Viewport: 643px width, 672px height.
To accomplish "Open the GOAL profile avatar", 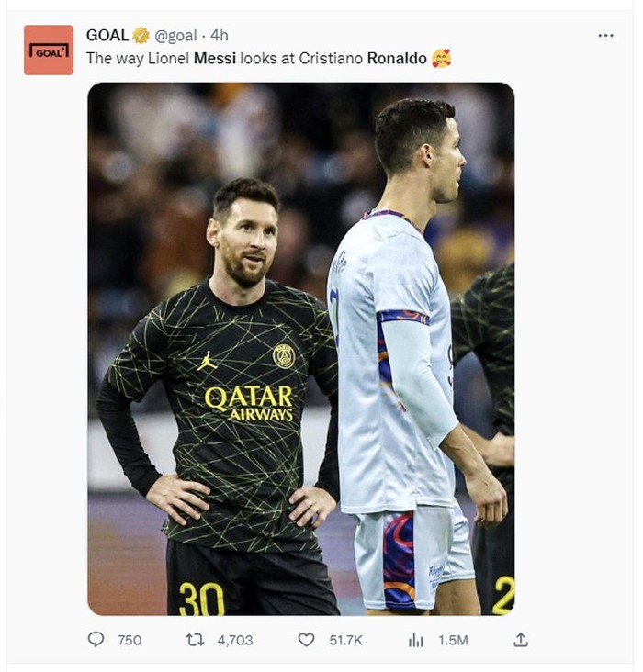I will 49,50.
